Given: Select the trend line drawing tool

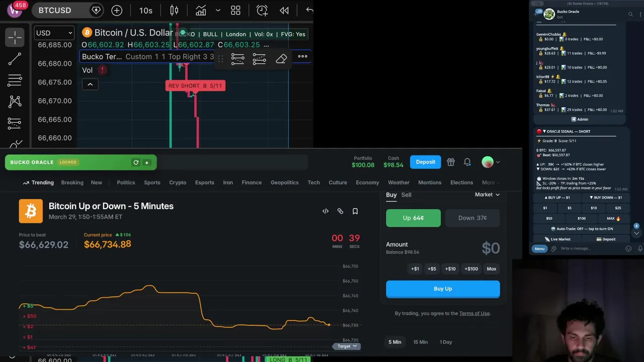Looking at the screenshot, I should pyautogui.click(x=15, y=59).
